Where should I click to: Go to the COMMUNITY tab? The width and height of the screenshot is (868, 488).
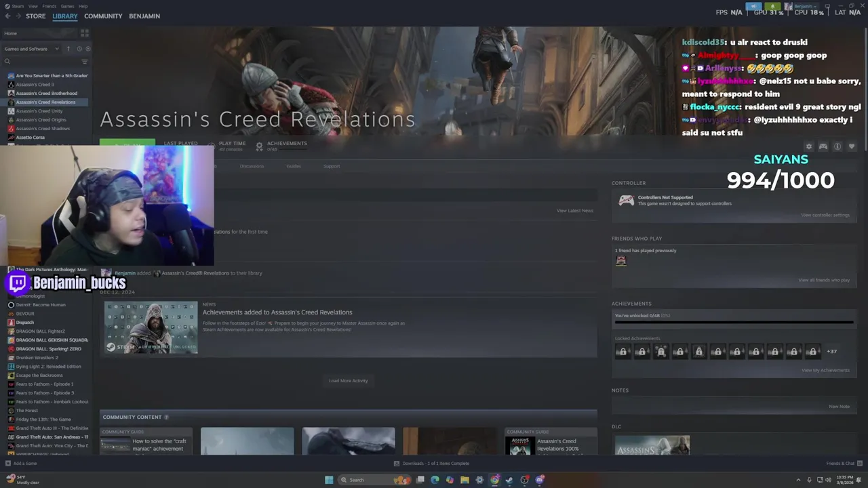pos(103,16)
